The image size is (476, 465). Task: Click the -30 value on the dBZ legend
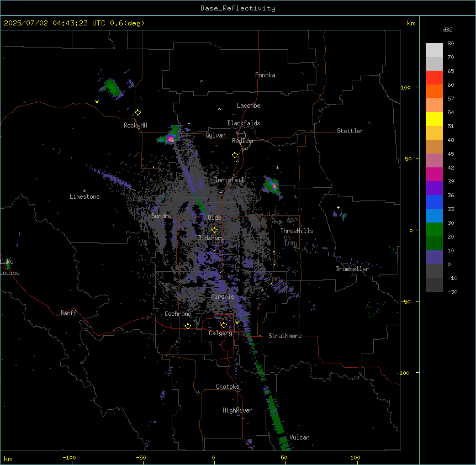coord(452,292)
